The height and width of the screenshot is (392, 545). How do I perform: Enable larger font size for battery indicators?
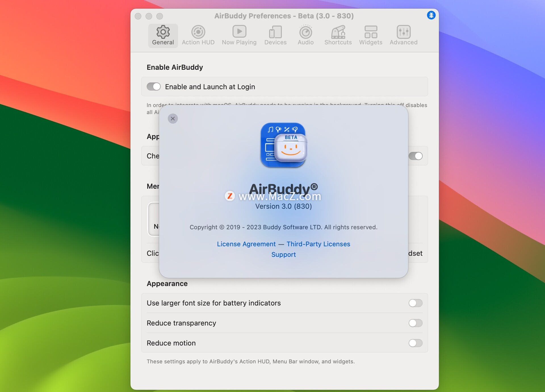coord(415,303)
